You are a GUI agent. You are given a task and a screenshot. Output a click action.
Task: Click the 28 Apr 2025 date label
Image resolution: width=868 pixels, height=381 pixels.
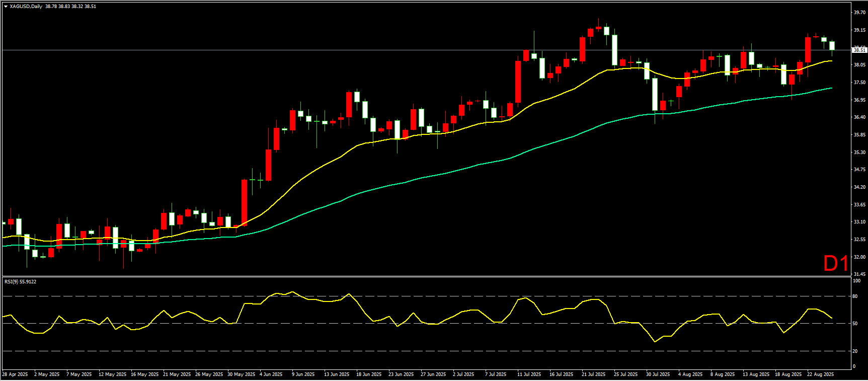[15, 374]
